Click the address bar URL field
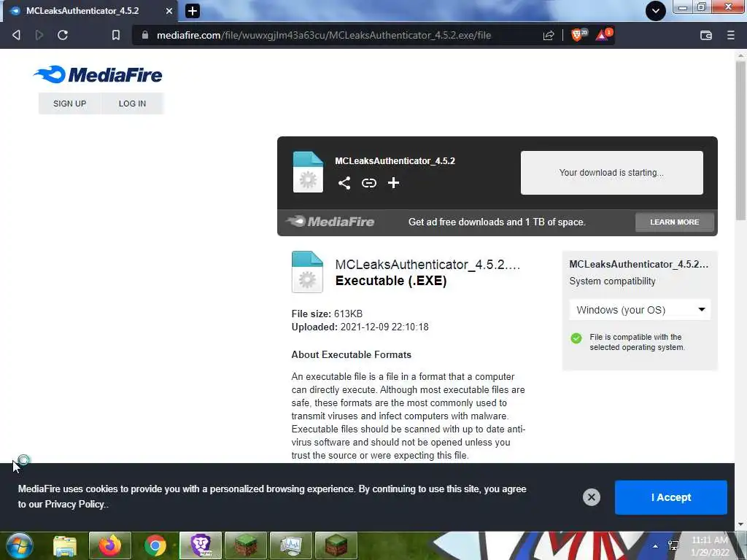 pyautogui.click(x=324, y=35)
